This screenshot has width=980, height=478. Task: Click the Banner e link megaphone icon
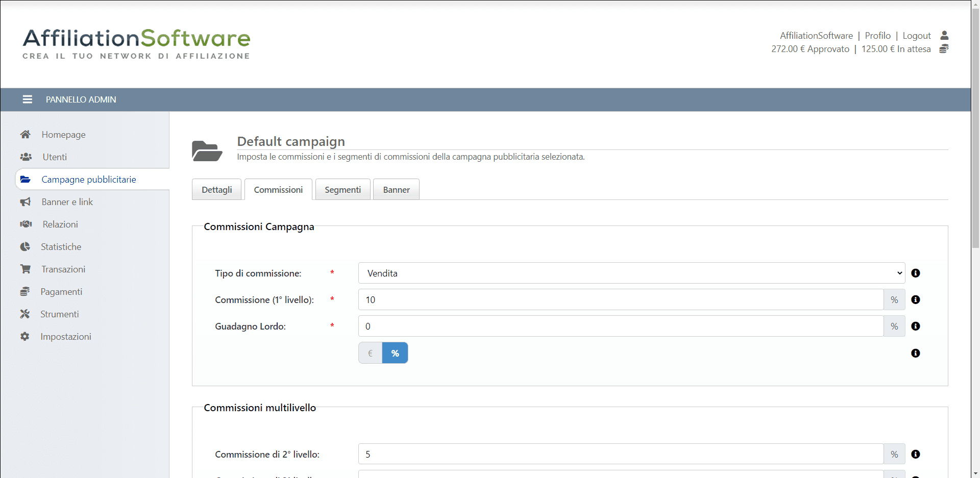coord(25,202)
